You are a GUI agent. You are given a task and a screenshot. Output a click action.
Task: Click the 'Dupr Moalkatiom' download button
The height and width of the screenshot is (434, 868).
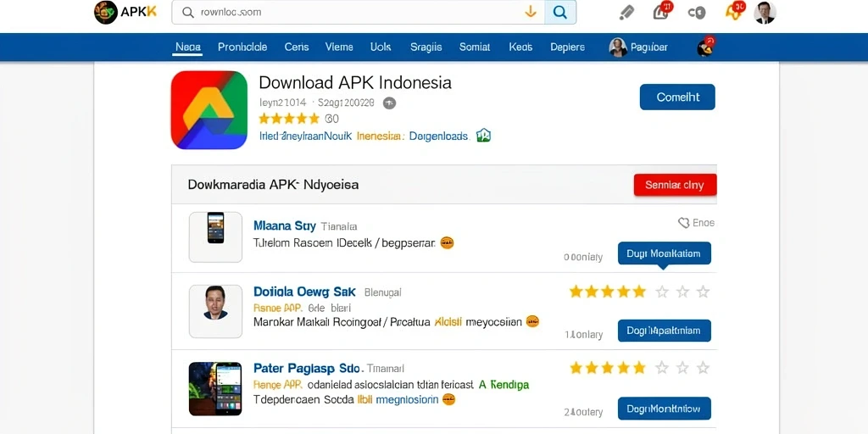665,253
